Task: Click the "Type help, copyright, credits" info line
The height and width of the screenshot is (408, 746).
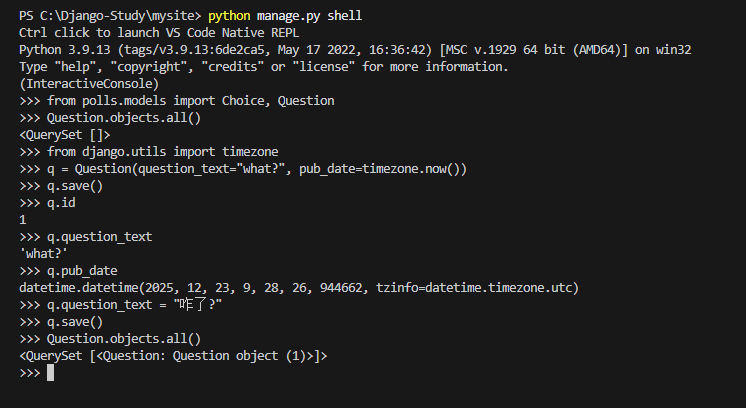Action: coord(263,66)
